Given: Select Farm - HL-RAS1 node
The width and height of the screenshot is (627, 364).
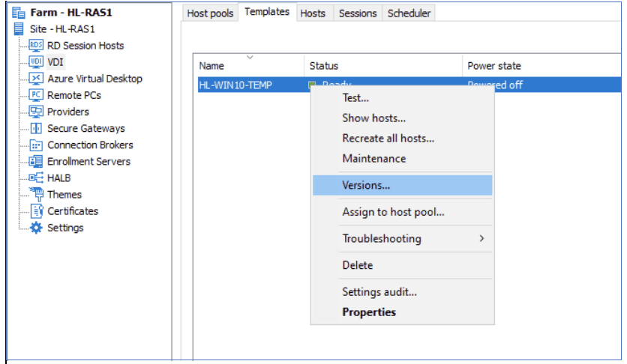Looking at the screenshot, I should click(x=71, y=13).
